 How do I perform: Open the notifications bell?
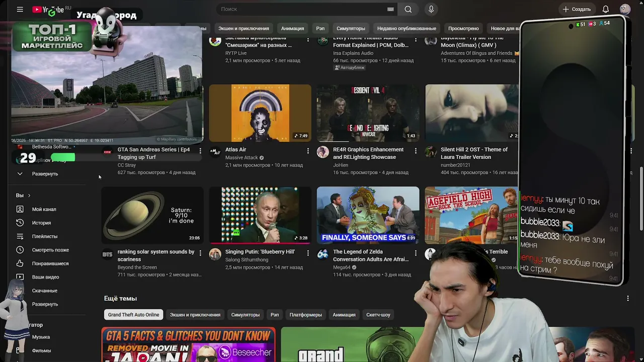pos(606,9)
